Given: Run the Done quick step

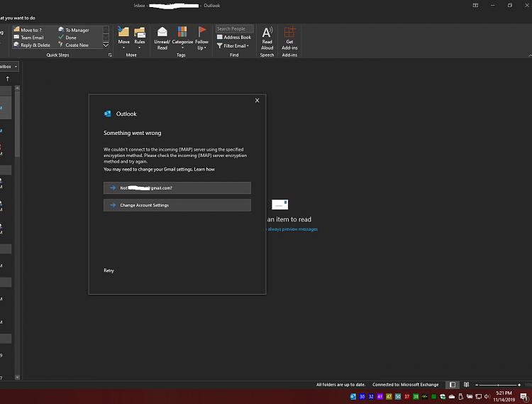Looking at the screenshot, I should 67,38.
